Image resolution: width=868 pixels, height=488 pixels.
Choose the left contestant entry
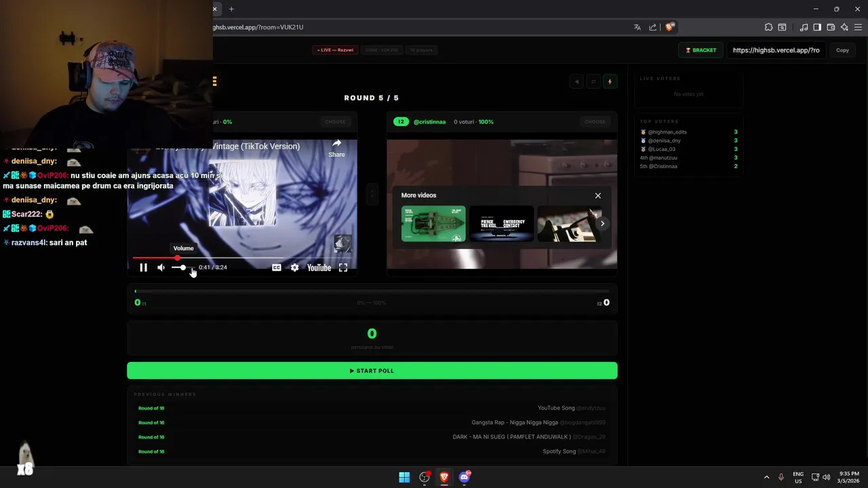[x=335, y=122]
